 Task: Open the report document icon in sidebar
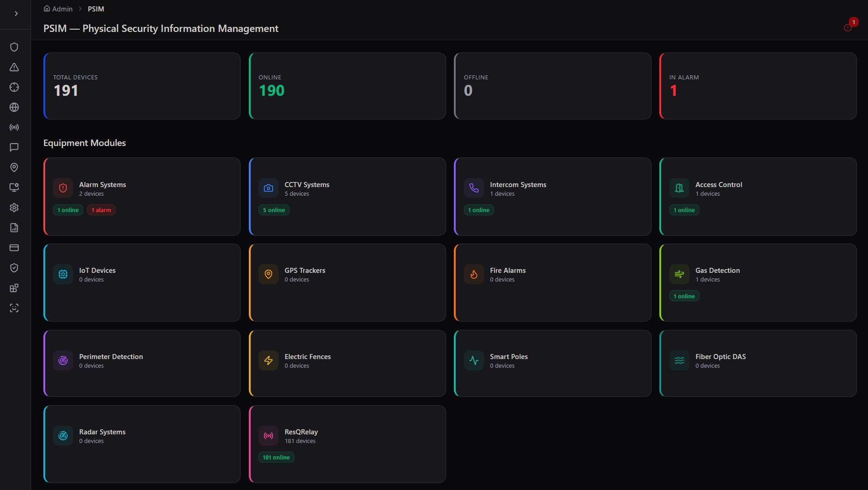[14, 228]
